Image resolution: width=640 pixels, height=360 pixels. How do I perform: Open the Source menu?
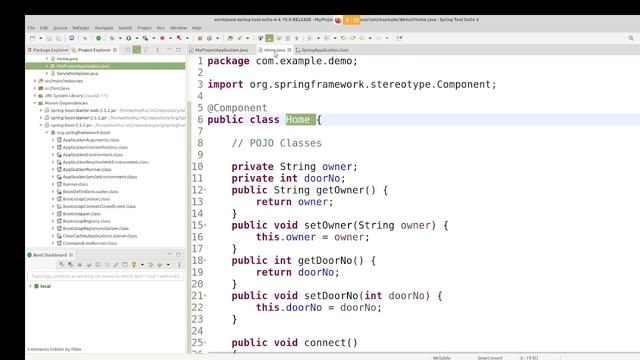coord(60,28)
